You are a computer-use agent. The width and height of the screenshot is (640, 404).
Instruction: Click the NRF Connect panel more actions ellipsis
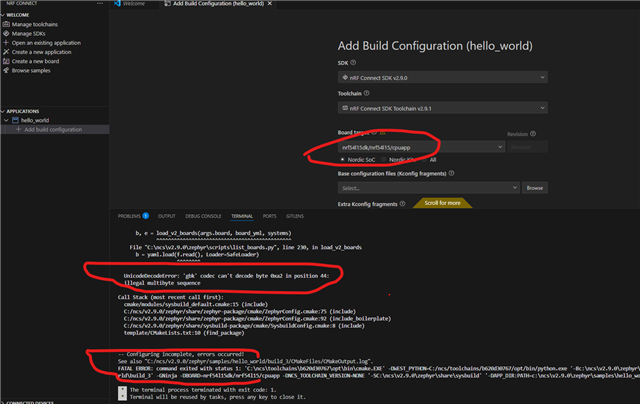pyautogui.click(x=100, y=3)
